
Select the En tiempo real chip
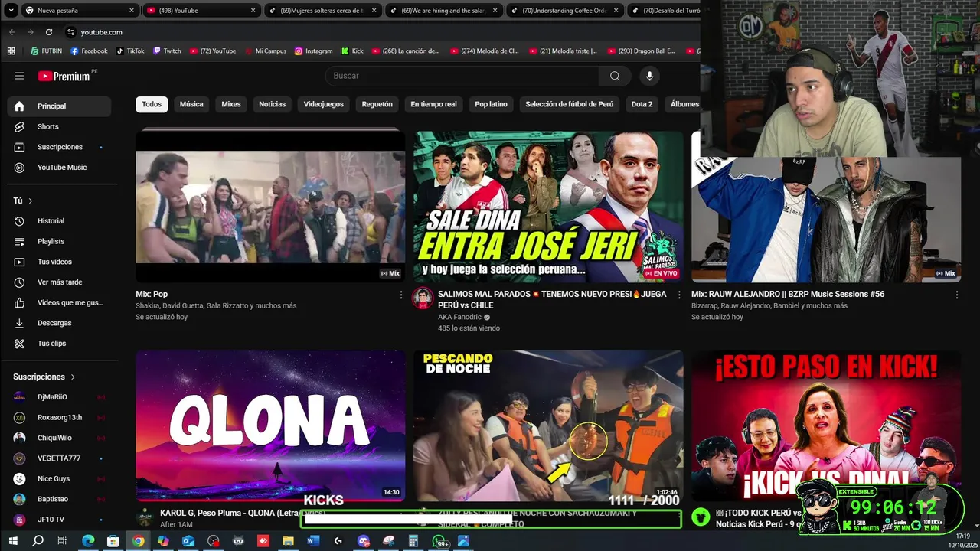point(433,104)
